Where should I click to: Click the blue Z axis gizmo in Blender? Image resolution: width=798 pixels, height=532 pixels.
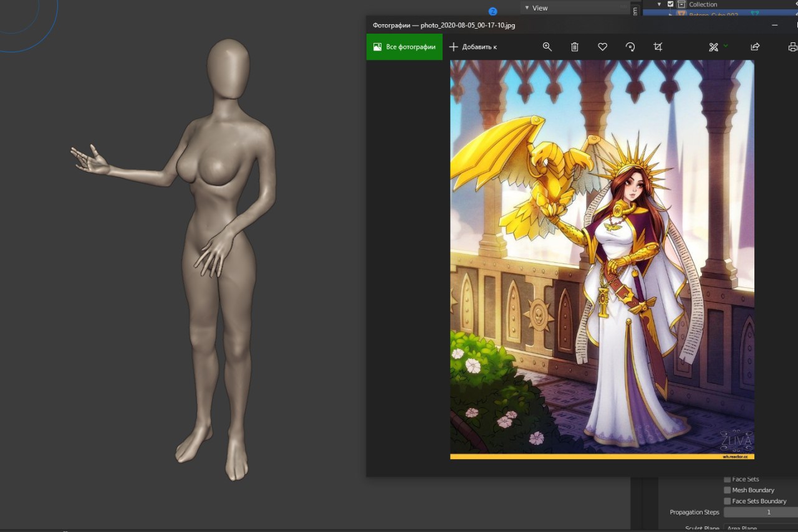493,11
